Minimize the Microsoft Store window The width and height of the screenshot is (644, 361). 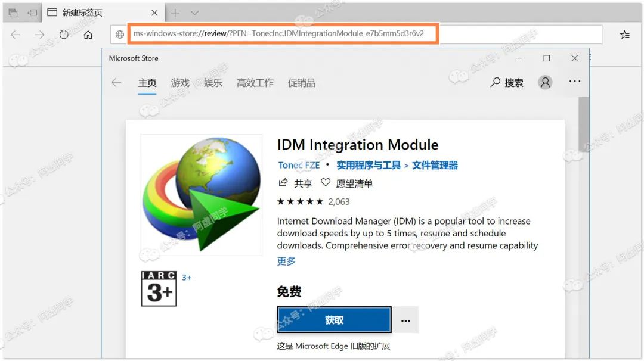(519, 58)
